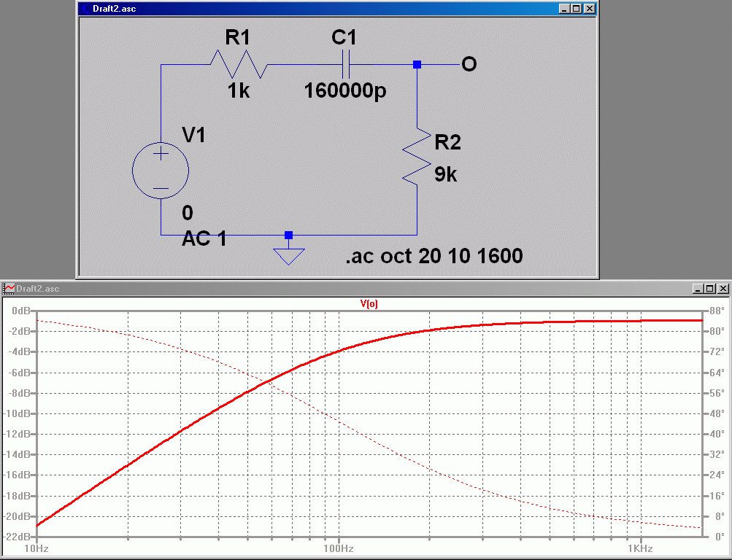Click the -10dB magnitude axis label

18,413
